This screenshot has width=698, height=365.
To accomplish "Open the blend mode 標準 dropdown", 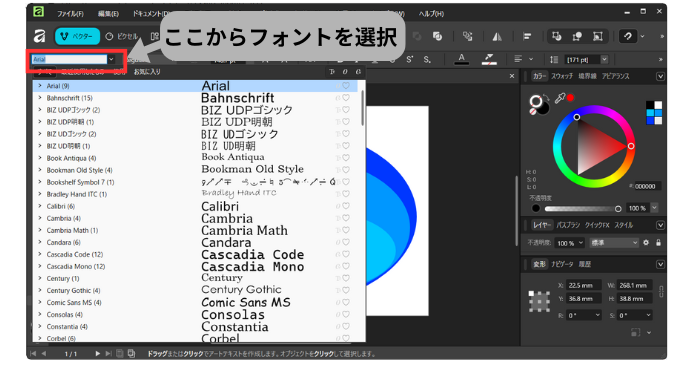I will tap(614, 243).
